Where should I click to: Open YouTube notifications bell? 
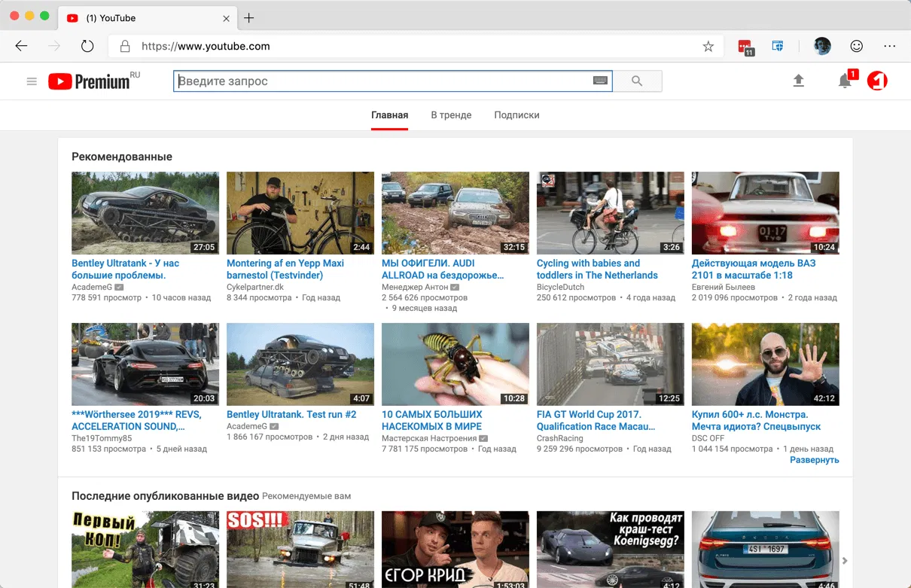[x=845, y=81]
